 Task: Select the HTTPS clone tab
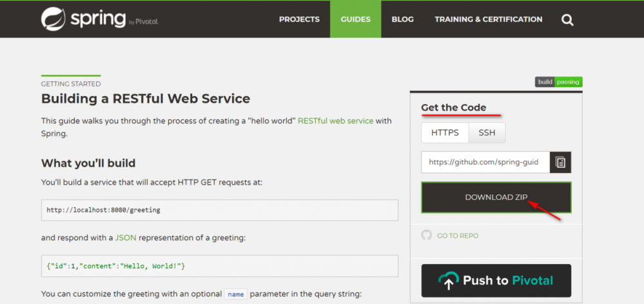pyautogui.click(x=445, y=133)
